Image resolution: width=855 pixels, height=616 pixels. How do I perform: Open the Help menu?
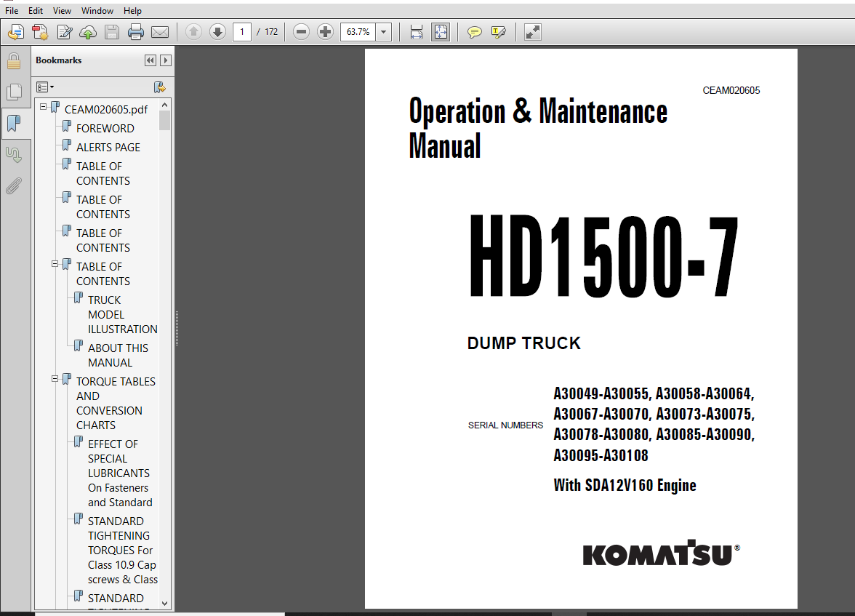[x=132, y=10]
